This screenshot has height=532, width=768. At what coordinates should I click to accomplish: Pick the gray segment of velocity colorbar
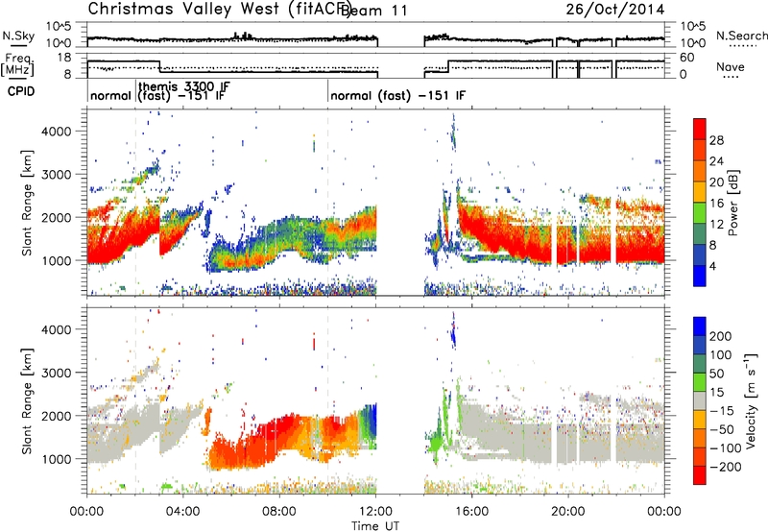pyautogui.click(x=700, y=400)
